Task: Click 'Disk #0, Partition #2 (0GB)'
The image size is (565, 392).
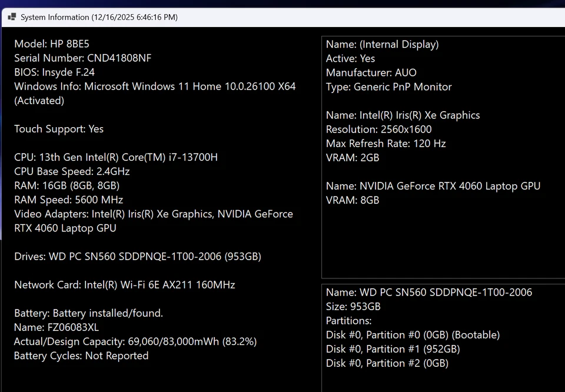Action: [387, 363]
